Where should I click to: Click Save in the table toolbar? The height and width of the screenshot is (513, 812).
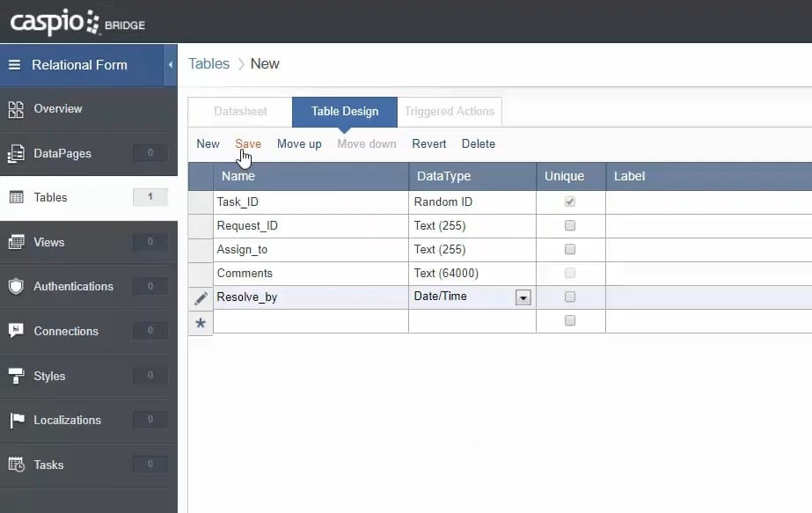[x=248, y=143]
